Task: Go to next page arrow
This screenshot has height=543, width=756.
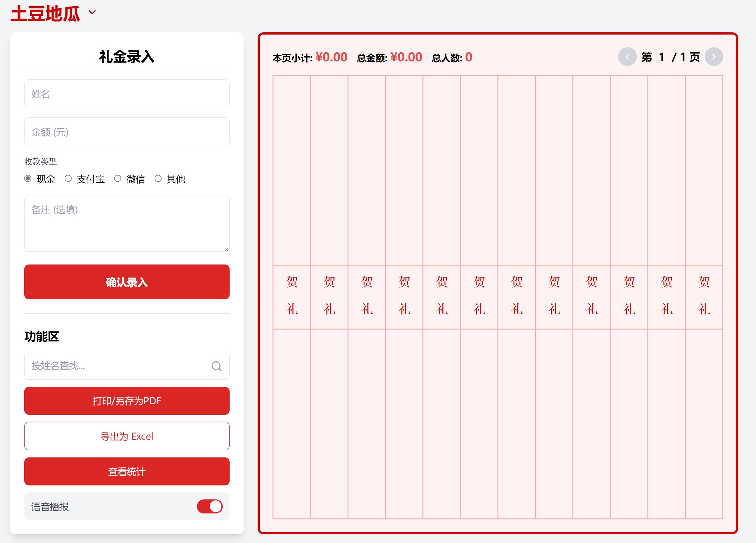Action: pos(713,57)
